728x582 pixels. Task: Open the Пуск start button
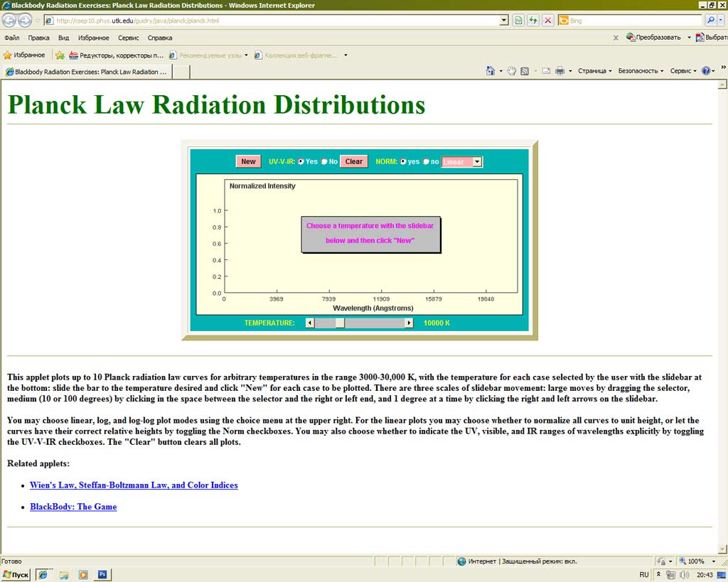16,575
